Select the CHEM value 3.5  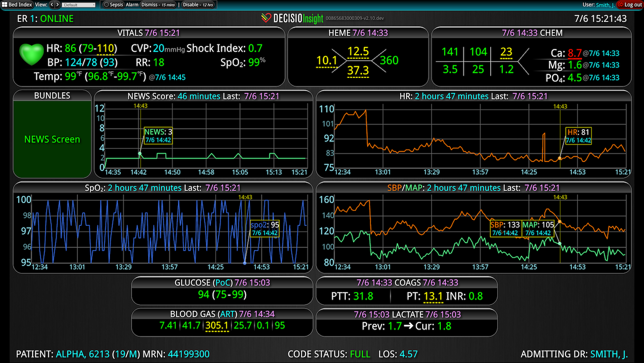(450, 70)
